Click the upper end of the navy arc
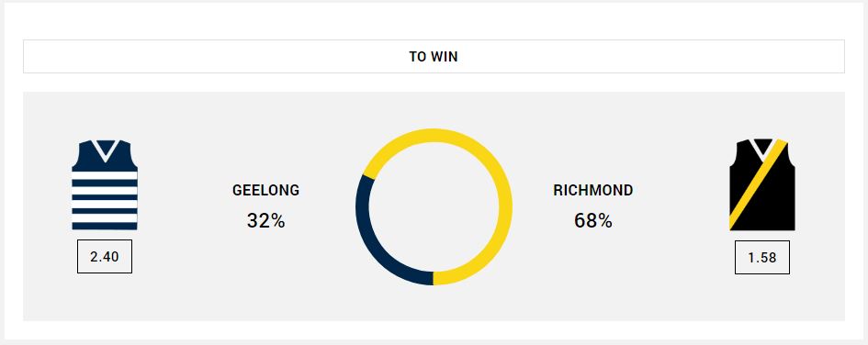Screen dimensions: 868x345 (370, 177)
